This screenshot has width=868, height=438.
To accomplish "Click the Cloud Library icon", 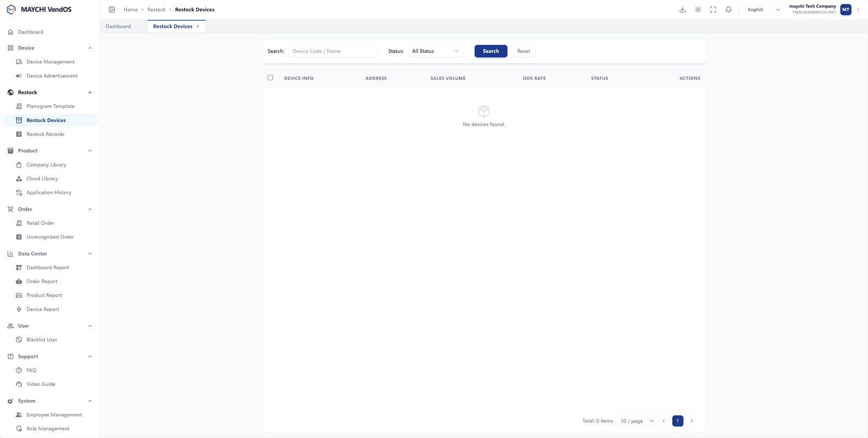I will (x=19, y=179).
